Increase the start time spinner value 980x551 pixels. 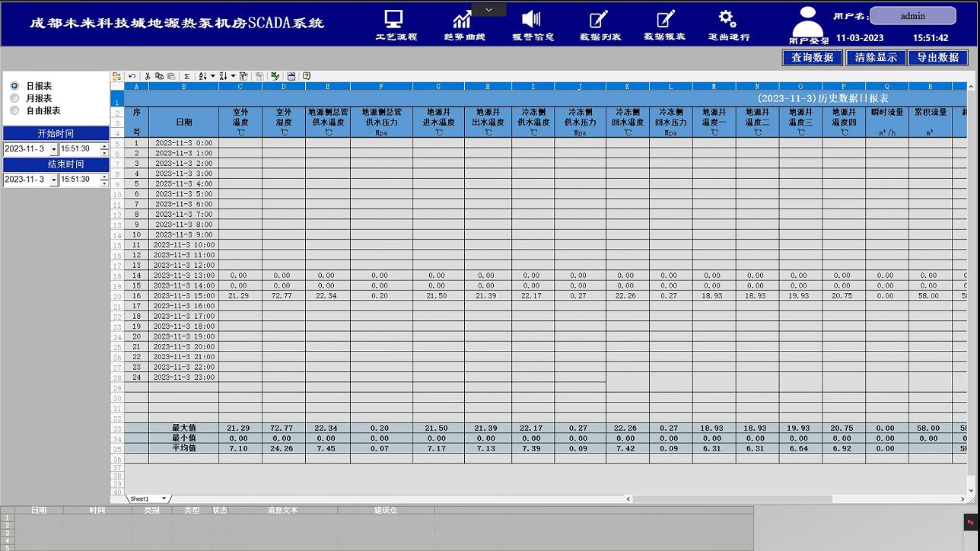[x=104, y=146]
